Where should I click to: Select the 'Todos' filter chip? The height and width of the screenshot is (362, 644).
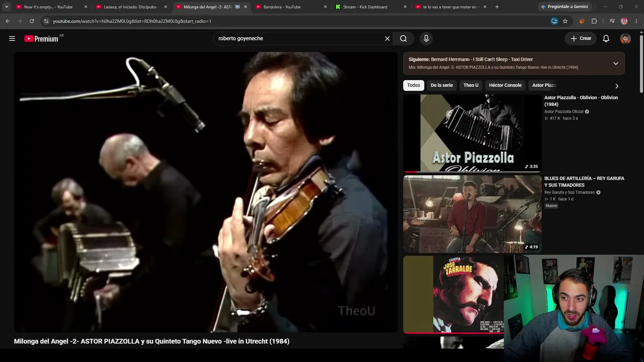coord(414,85)
